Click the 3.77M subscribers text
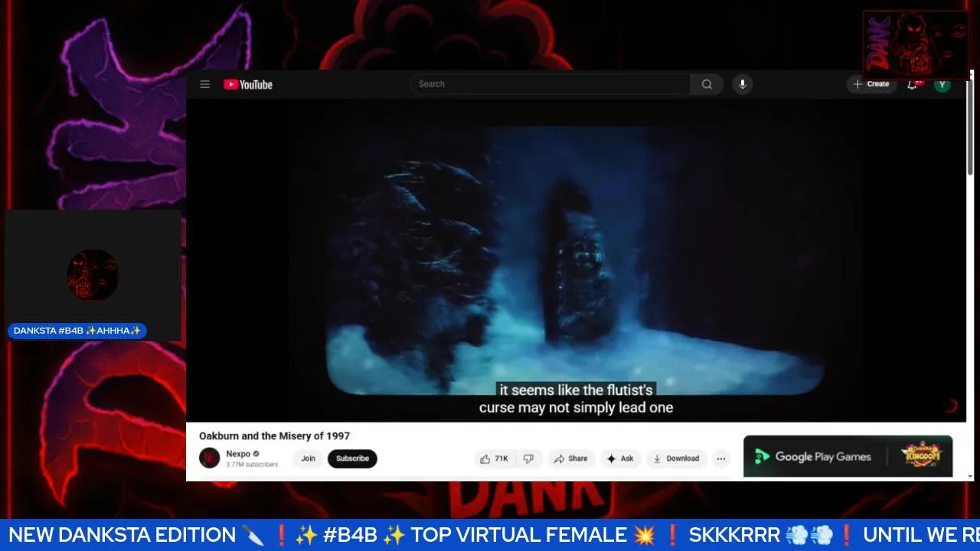Image resolution: width=980 pixels, height=551 pixels. (252, 465)
